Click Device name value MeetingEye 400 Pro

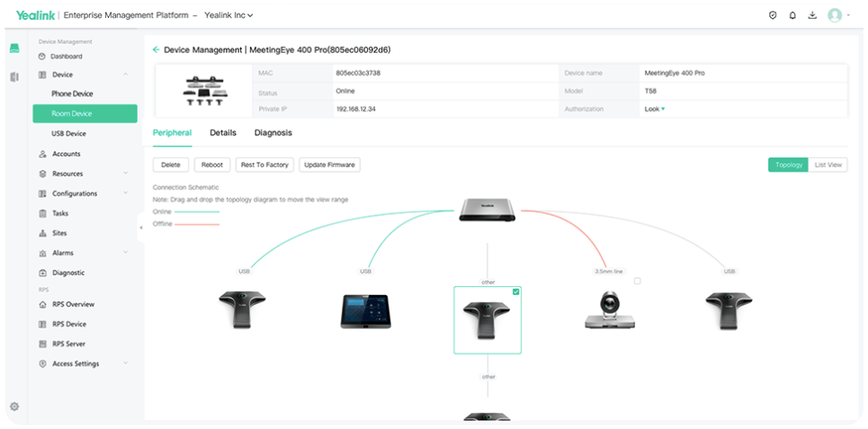(675, 73)
